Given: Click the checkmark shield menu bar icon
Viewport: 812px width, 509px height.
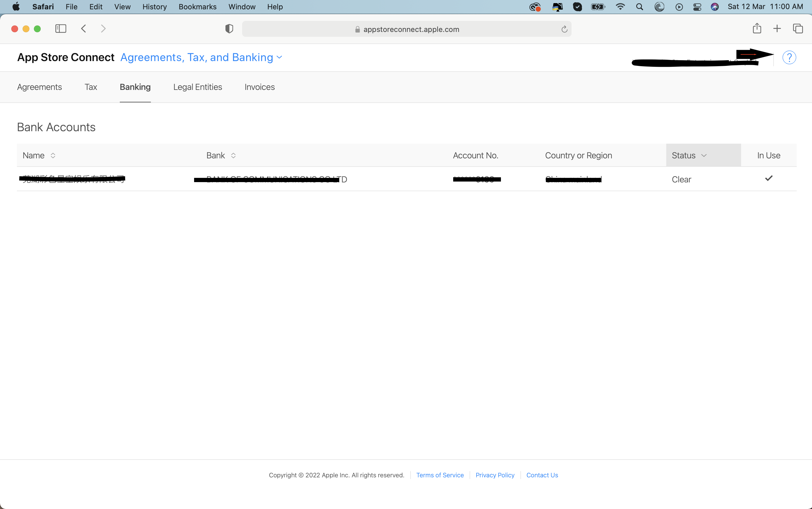Looking at the screenshot, I should [x=577, y=7].
